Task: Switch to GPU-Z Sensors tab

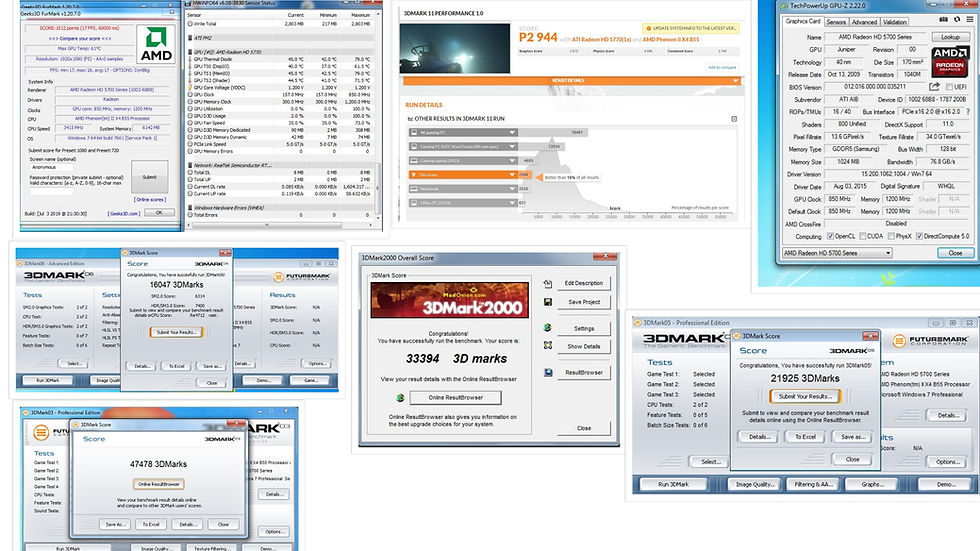Action: (836, 22)
